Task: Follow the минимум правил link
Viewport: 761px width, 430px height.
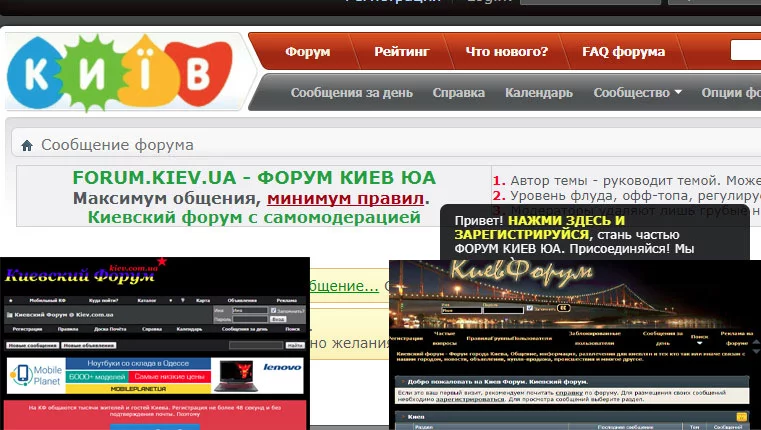Action: 346,198
